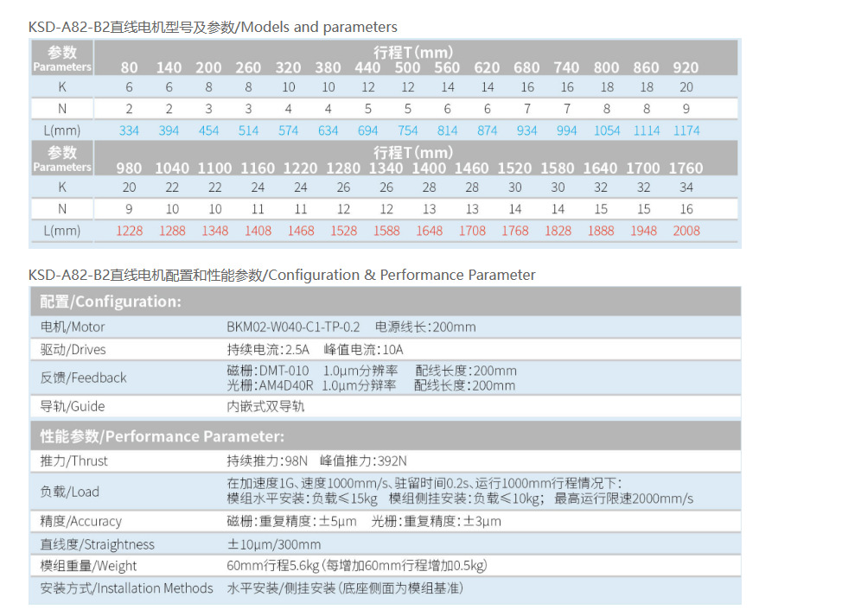The height and width of the screenshot is (616, 842).
Task: Click the '模组侧挂安装:负载≤10kg' text
Action: click(466, 499)
